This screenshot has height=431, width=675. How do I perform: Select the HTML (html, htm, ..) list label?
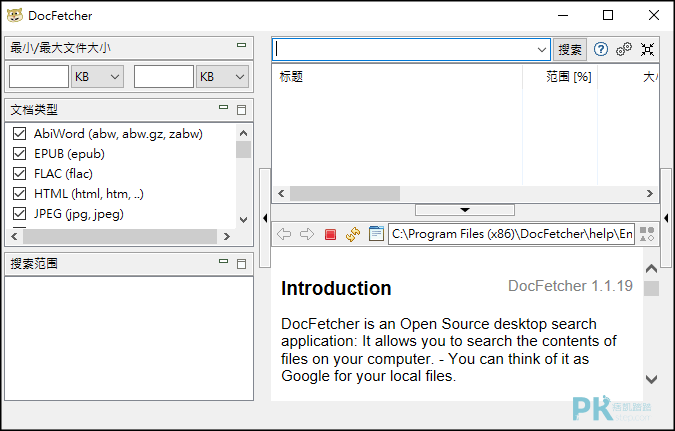[89, 194]
